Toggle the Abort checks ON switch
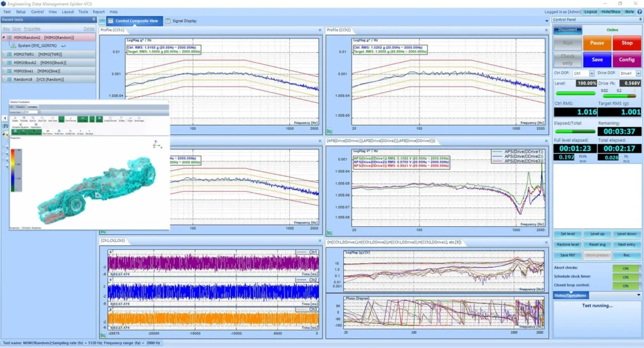 point(625,269)
